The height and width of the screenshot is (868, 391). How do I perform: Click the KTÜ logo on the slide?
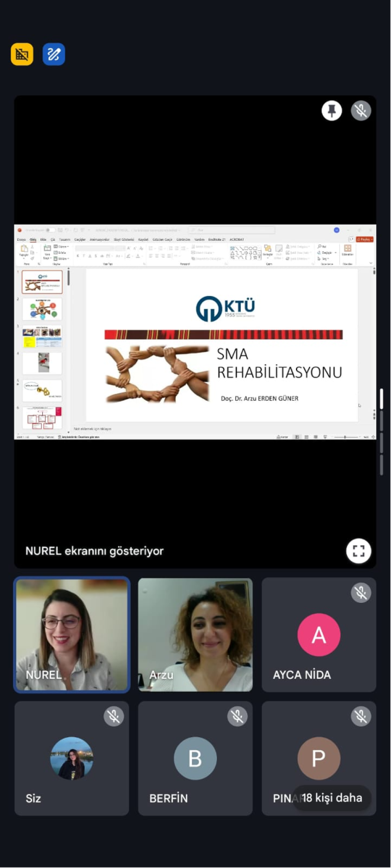point(225,308)
